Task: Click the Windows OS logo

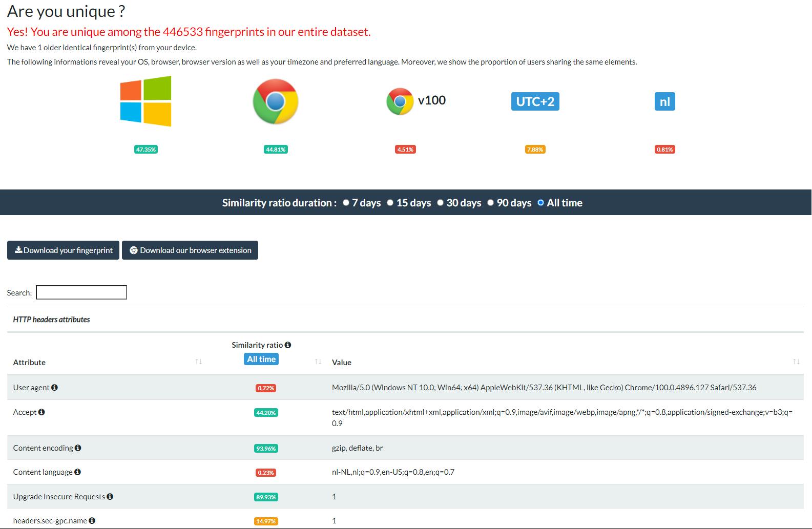Action: tap(146, 101)
